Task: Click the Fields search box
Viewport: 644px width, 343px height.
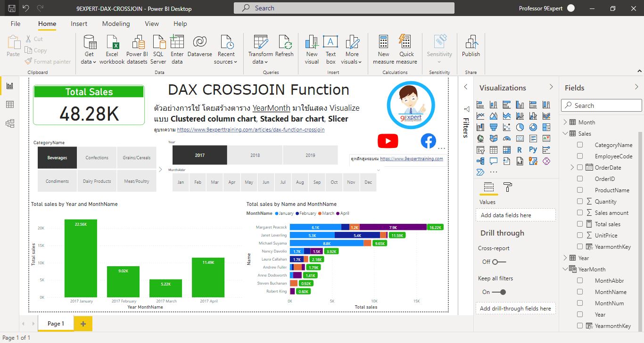Action: (601, 105)
